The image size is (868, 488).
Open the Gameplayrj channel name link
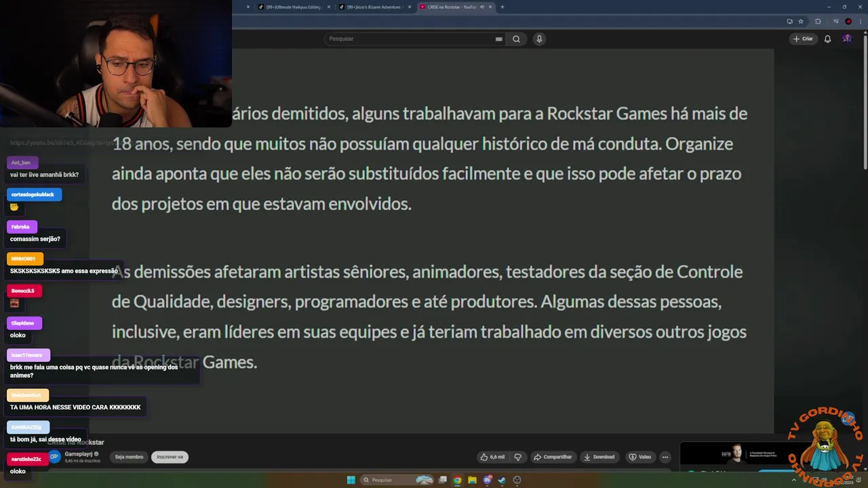tap(79, 454)
